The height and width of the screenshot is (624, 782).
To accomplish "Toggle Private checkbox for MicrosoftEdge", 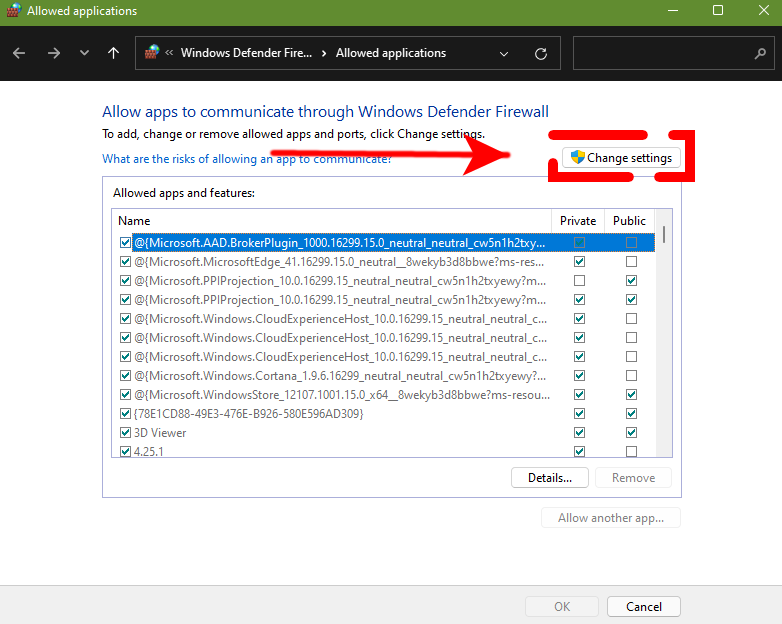I will pos(579,261).
